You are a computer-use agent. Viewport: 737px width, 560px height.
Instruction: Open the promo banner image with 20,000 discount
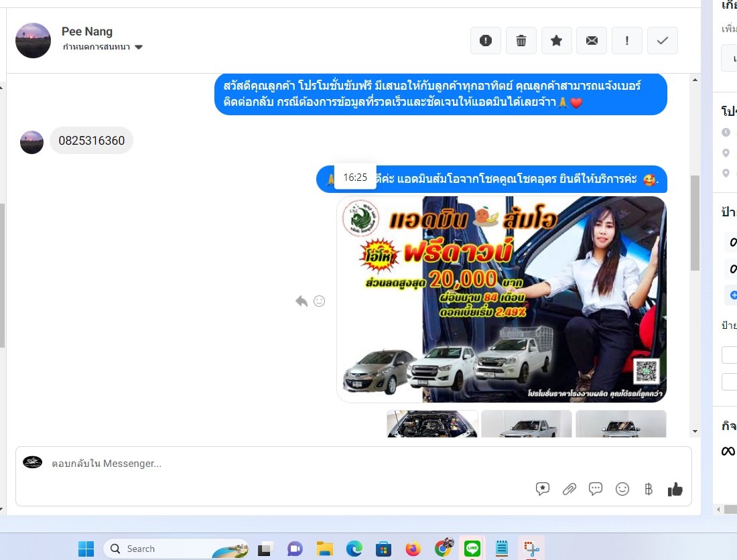(501, 299)
